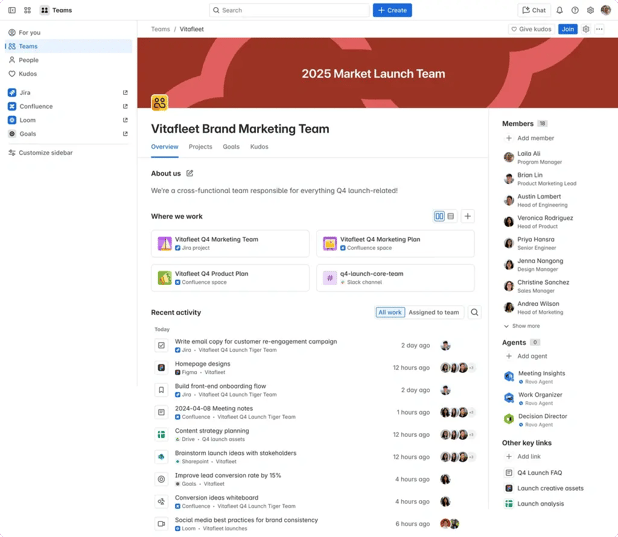Screen dimensions: 618x537
Task: Click the Search input field
Action: (289, 10)
